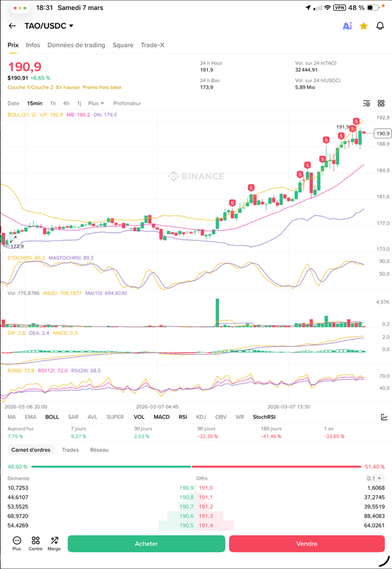Screen dimensions: 392x569
Task: Switch to the Infos tab
Action: (33, 45)
